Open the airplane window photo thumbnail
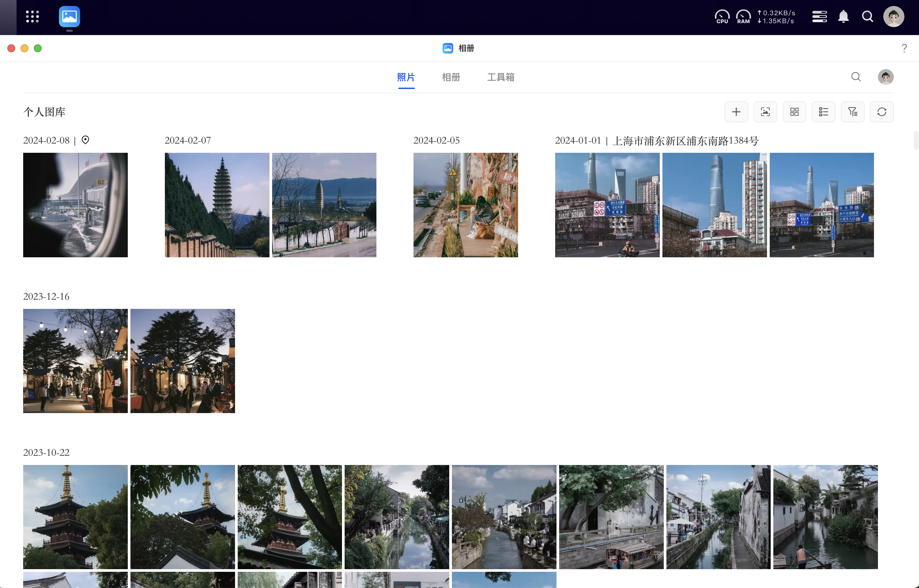Image resolution: width=919 pixels, height=588 pixels. click(75, 205)
